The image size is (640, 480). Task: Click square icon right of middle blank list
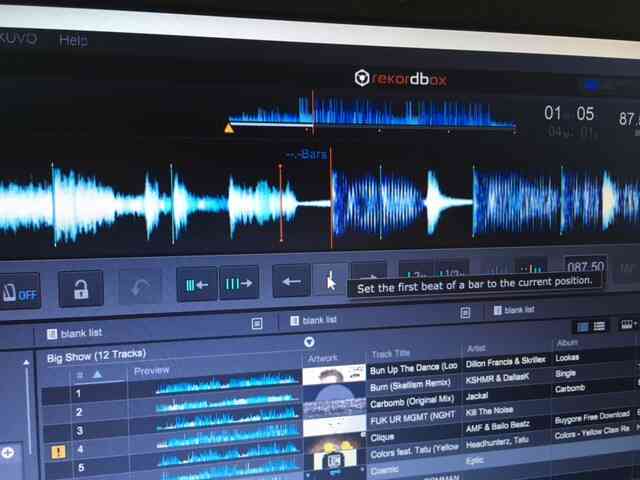click(465, 313)
